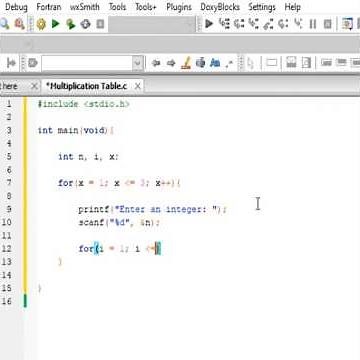Click the Step into instruction debug icon
Screen dimensions: 360x360
pyautogui.click(x=298, y=24)
